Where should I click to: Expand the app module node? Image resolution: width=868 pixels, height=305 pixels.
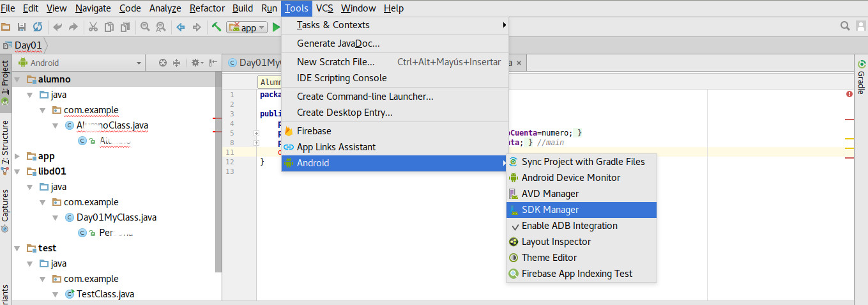[x=18, y=156]
